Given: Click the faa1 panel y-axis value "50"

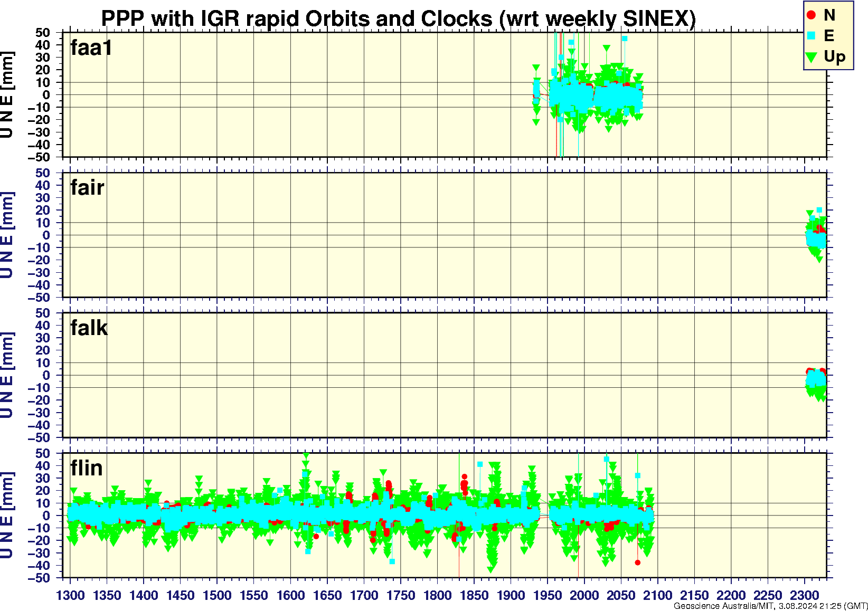Looking at the screenshot, I should [x=43, y=33].
